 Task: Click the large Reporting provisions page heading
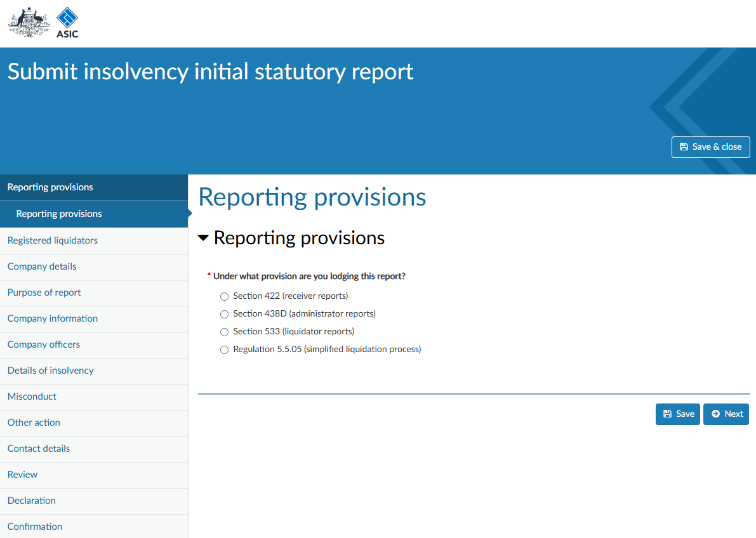tap(312, 197)
